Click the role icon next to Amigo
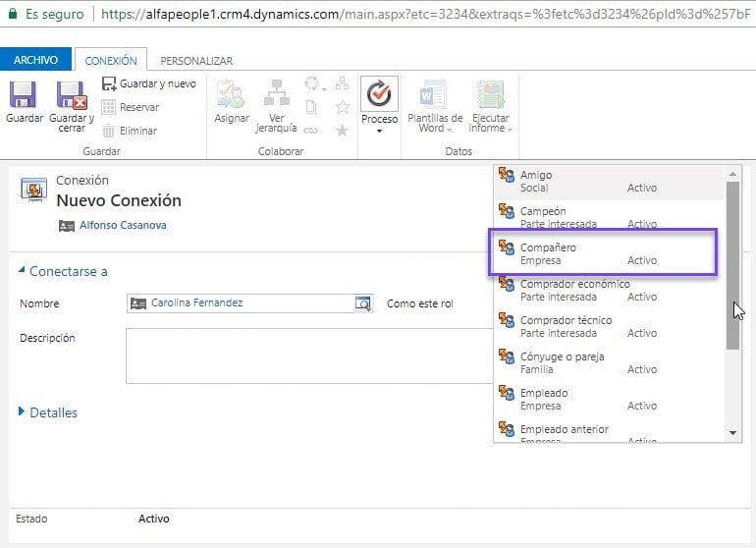Image resolution: width=756 pixels, height=548 pixels. (x=507, y=175)
